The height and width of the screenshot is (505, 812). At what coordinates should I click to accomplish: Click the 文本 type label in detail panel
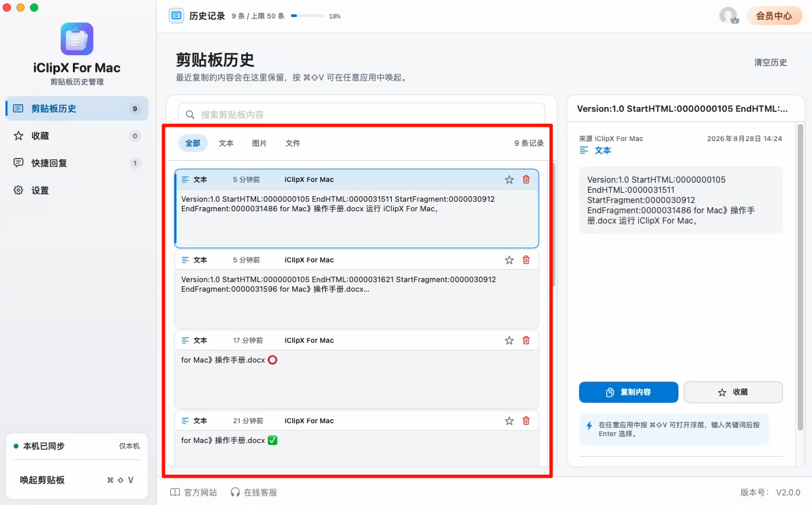603,150
